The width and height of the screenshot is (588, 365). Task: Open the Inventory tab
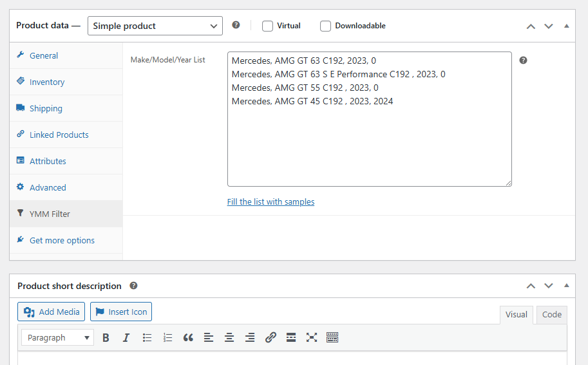coord(66,82)
